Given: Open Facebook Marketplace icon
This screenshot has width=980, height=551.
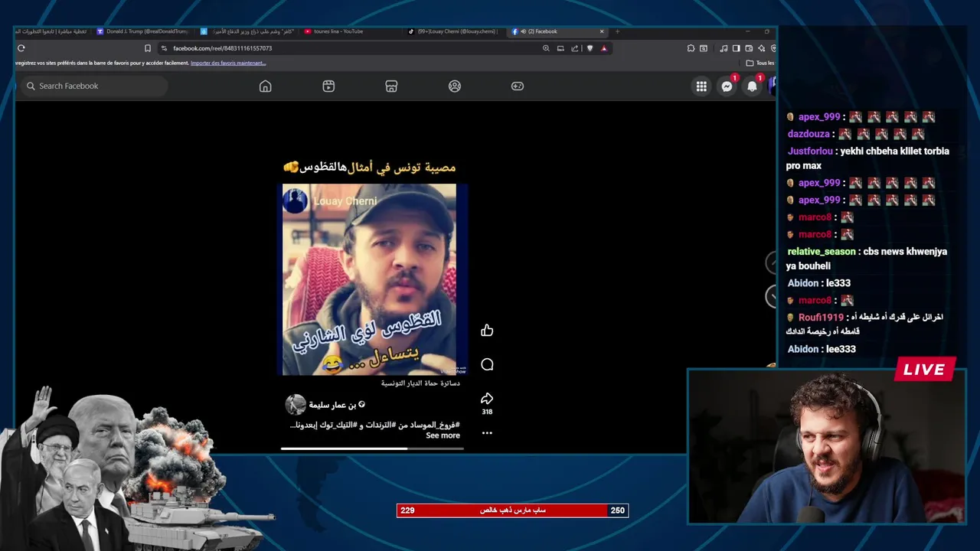Looking at the screenshot, I should [391, 86].
